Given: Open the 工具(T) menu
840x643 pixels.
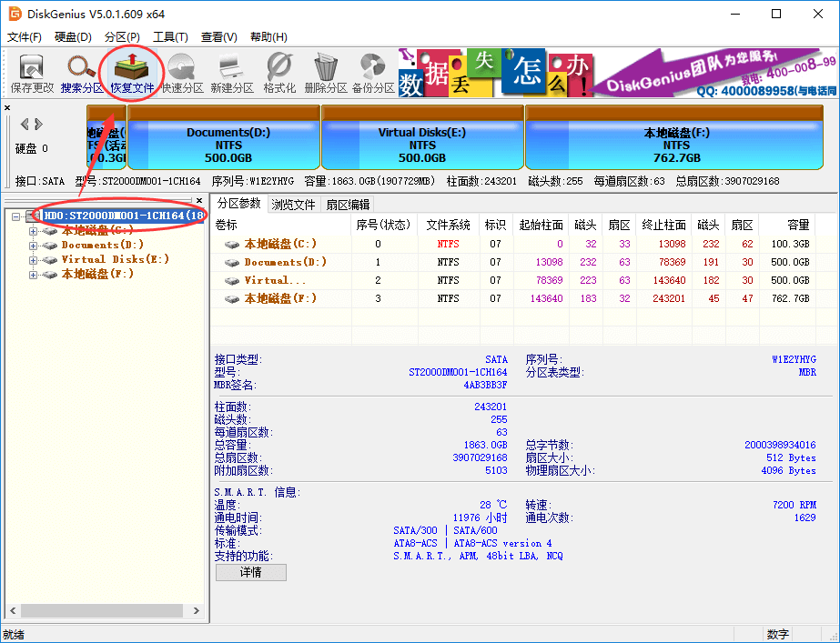Looking at the screenshot, I should (170, 37).
